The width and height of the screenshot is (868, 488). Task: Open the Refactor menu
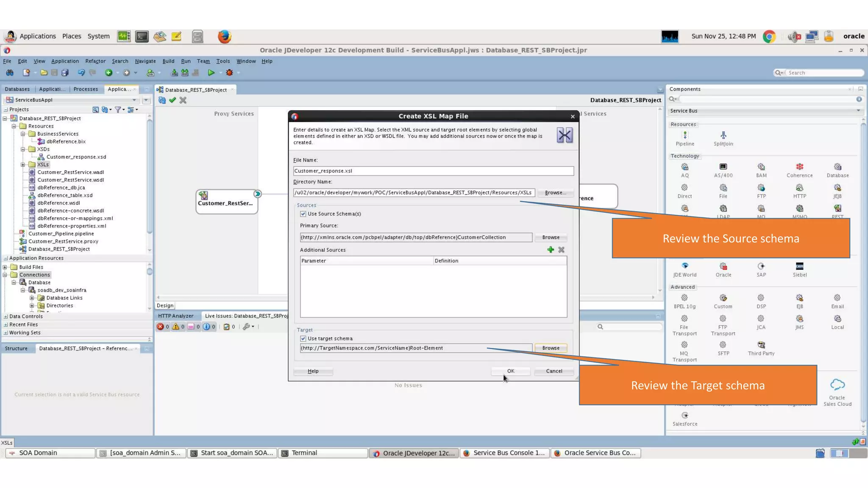[x=95, y=61]
